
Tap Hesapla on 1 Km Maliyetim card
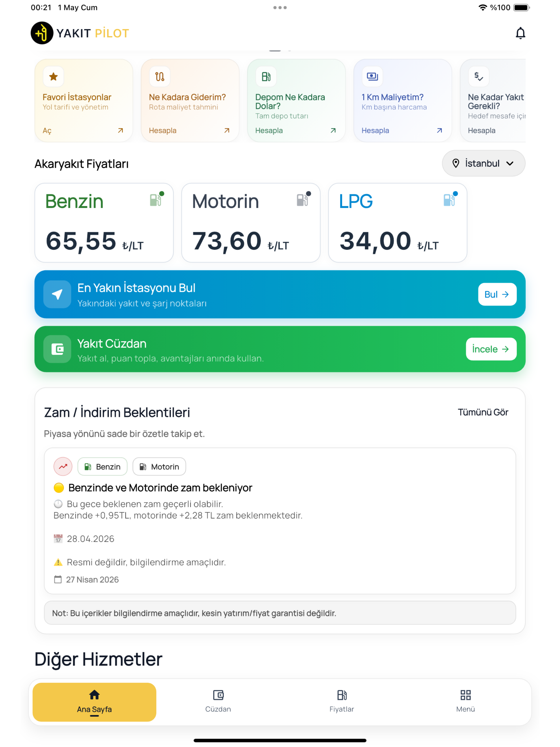coord(375,130)
